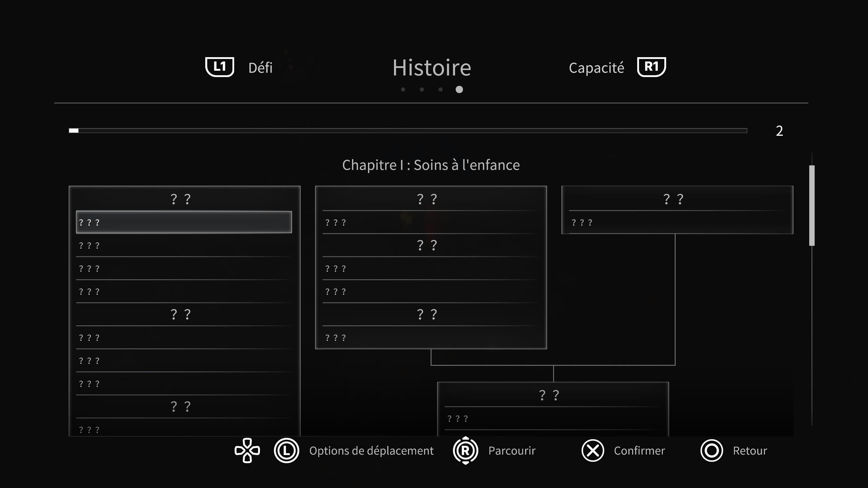
Task: Click the left stick L icon
Action: tap(286, 450)
